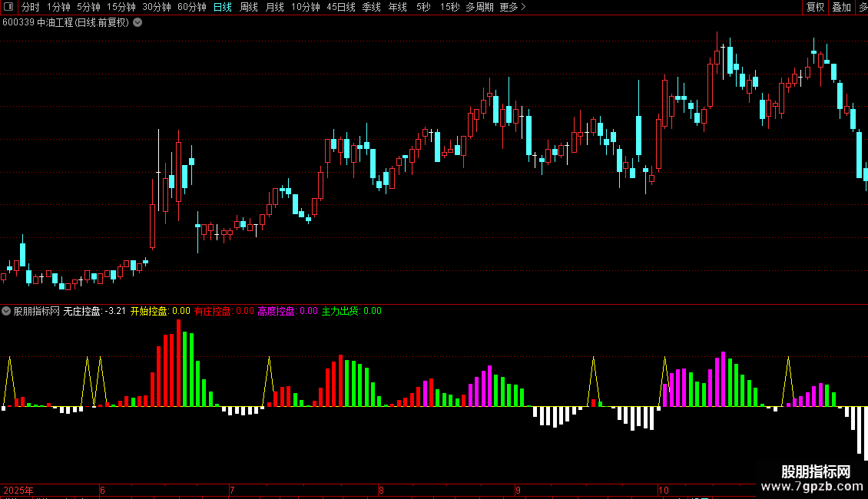Select the 5秒 period tab
The width and height of the screenshot is (868, 499).
coord(423,7)
